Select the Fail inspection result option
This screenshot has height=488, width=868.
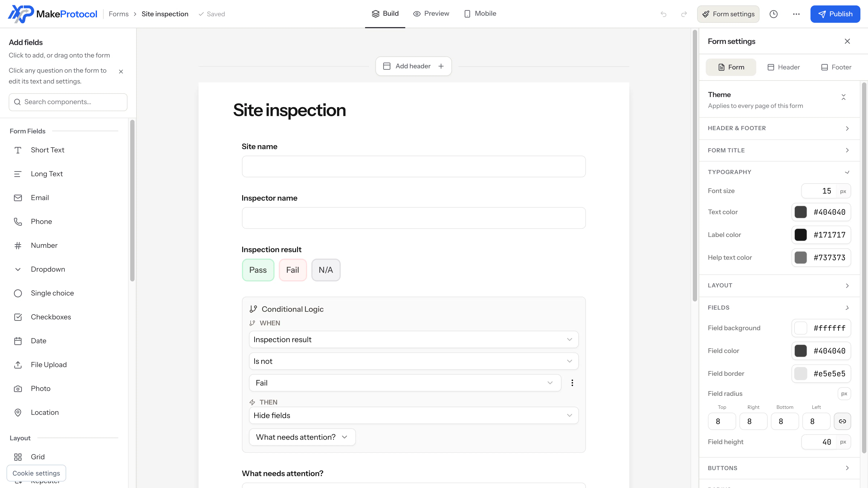293,270
